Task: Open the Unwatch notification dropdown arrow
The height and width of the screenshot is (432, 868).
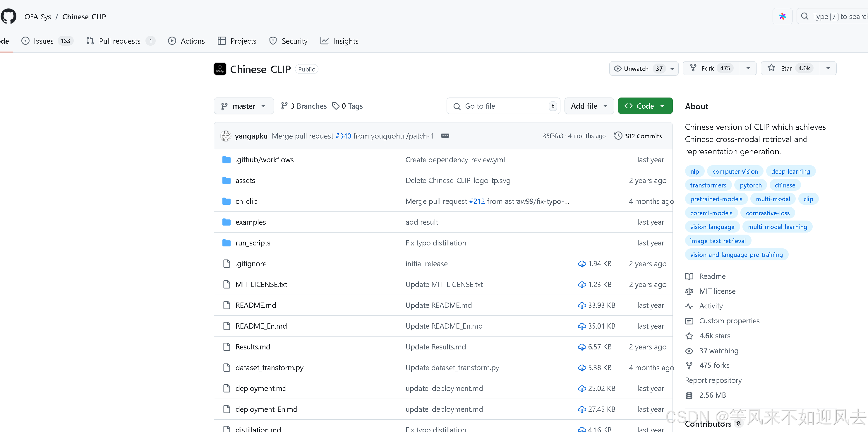Action: pyautogui.click(x=672, y=69)
